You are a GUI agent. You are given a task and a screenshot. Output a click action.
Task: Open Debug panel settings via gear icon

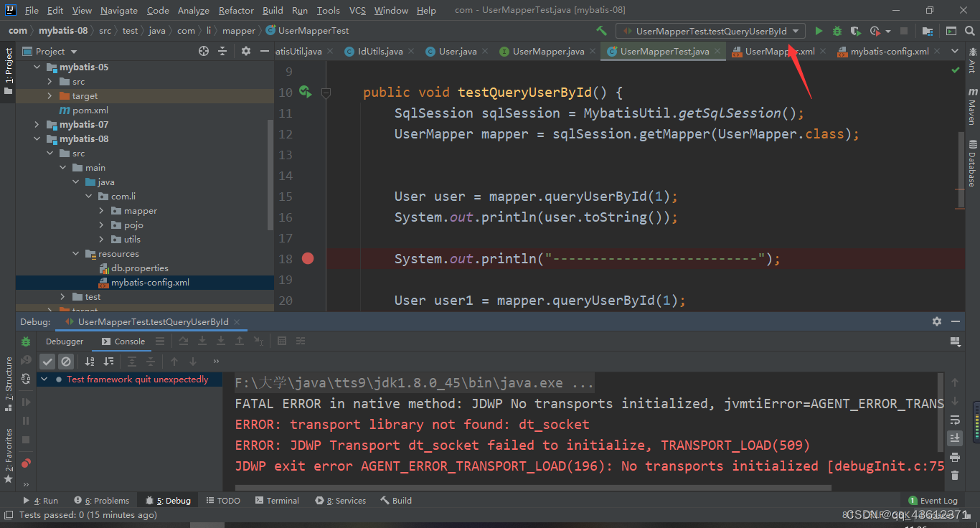tap(937, 321)
